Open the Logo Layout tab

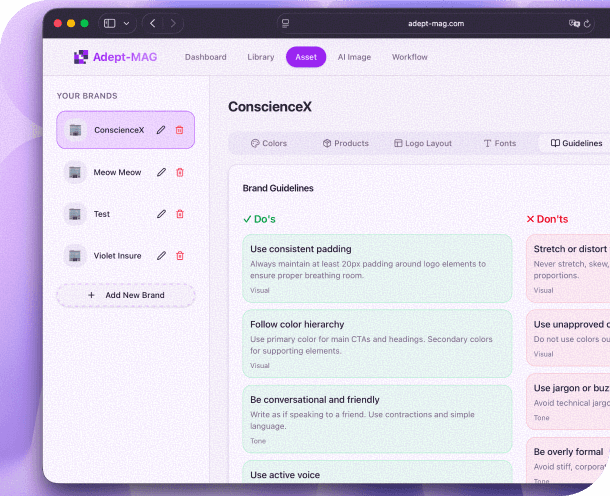coord(423,144)
